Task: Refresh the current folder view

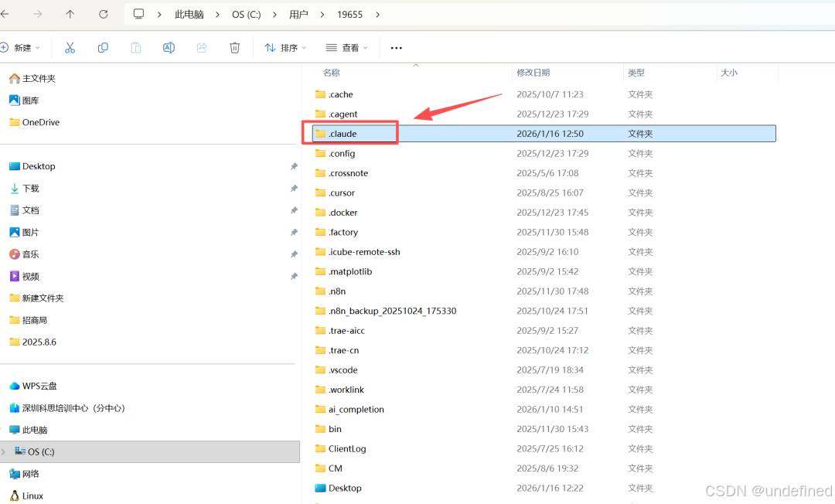Action: [x=104, y=15]
